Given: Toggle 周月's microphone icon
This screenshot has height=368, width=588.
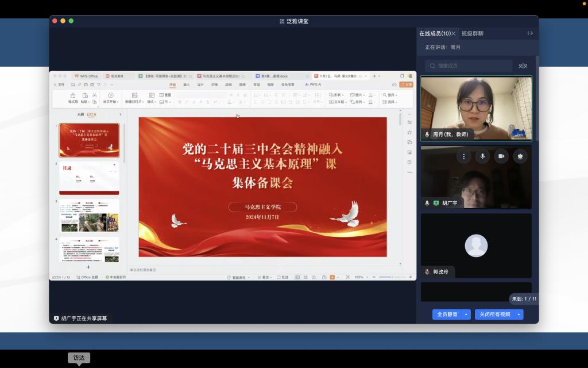Looking at the screenshot, I should (427, 135).
